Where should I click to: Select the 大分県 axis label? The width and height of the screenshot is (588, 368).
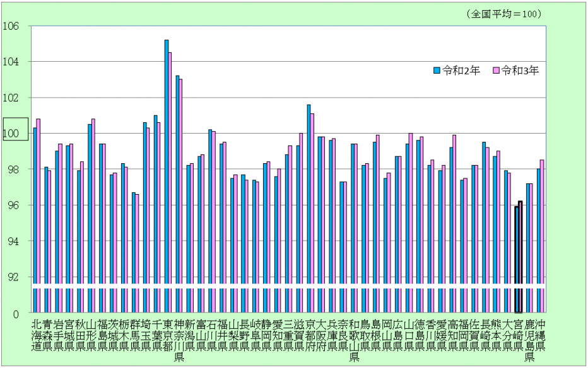tap(507, 335)
